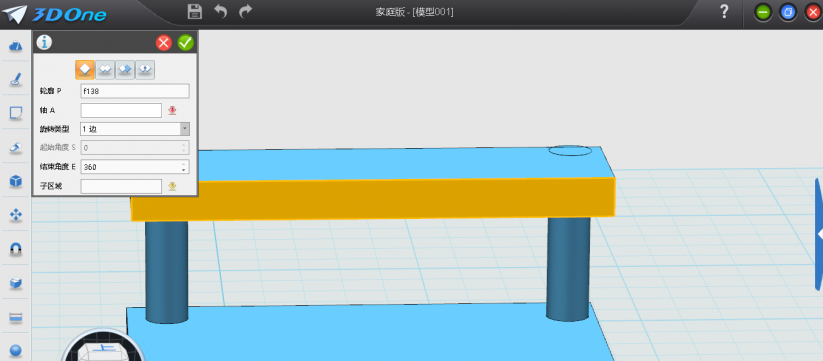Select the feature modeling tool

tap(16, 147)
